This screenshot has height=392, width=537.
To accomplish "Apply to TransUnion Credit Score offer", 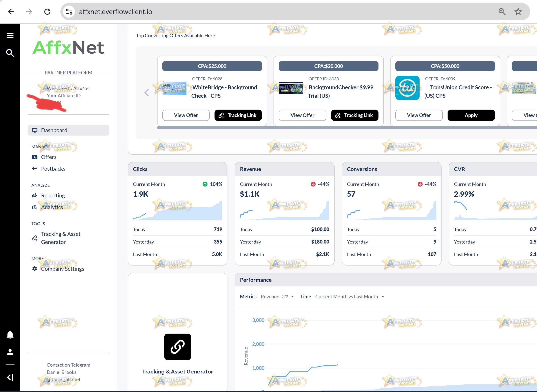I will (471, 115).
